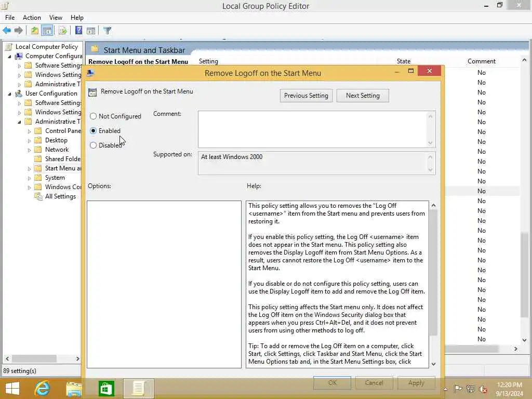Click settings list vertical scrollbar thumb

525,275
